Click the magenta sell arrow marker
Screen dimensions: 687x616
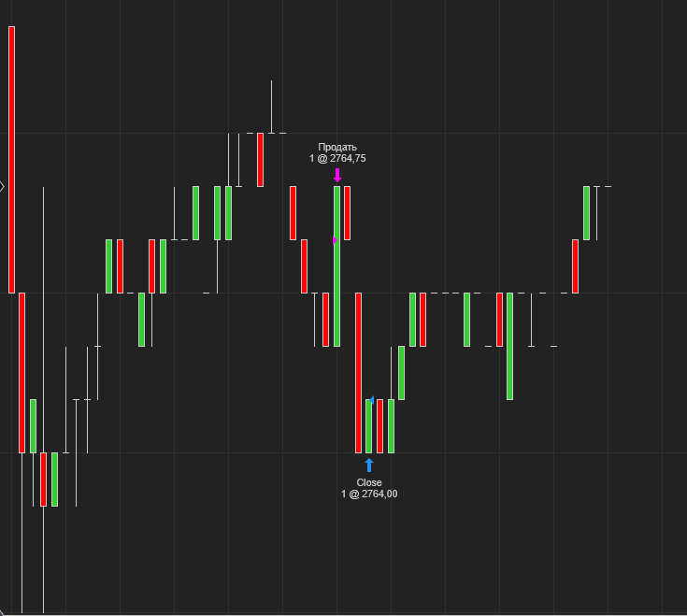(337, 175)
